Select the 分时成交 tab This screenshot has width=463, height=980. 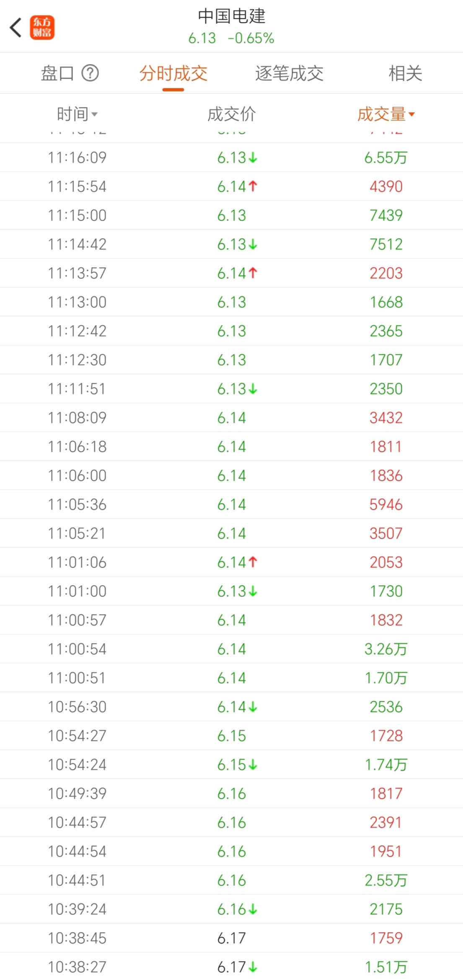pos(173,73)
